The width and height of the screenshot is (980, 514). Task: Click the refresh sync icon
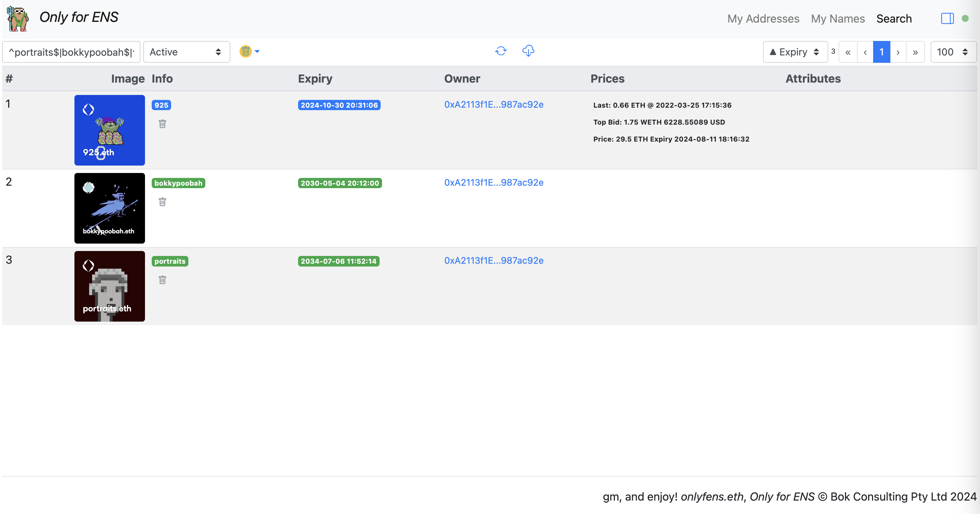[501, 51]
